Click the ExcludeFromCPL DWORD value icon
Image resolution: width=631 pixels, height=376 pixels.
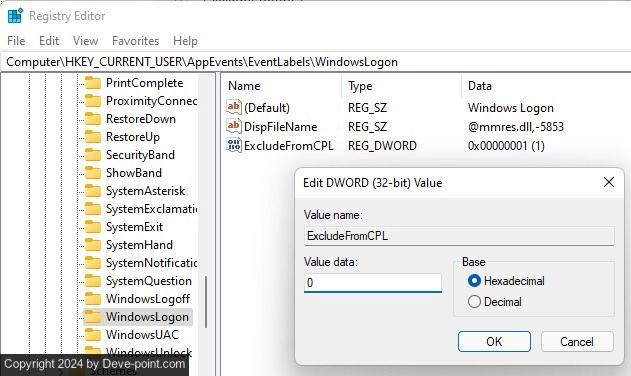pos(234,145)
